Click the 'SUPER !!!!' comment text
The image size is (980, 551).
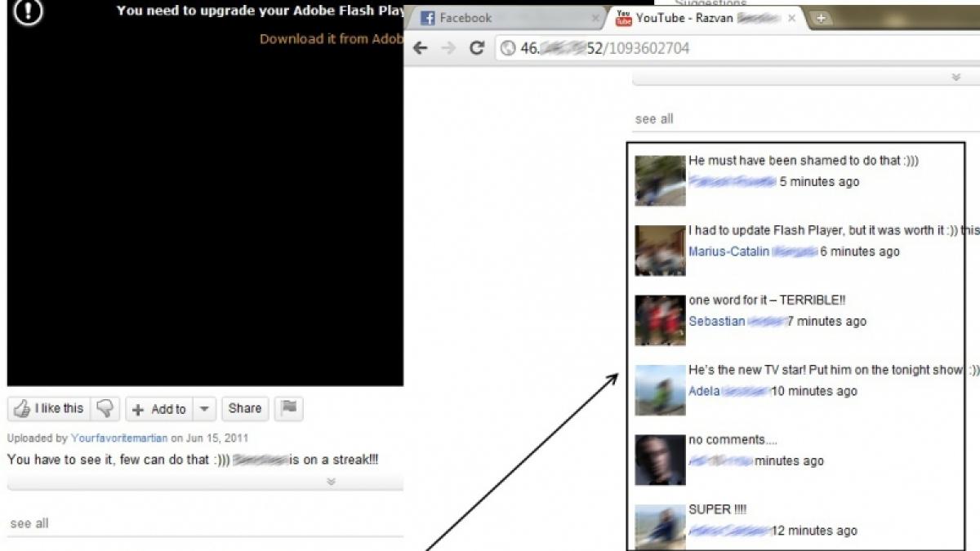(x=718, y=509)
